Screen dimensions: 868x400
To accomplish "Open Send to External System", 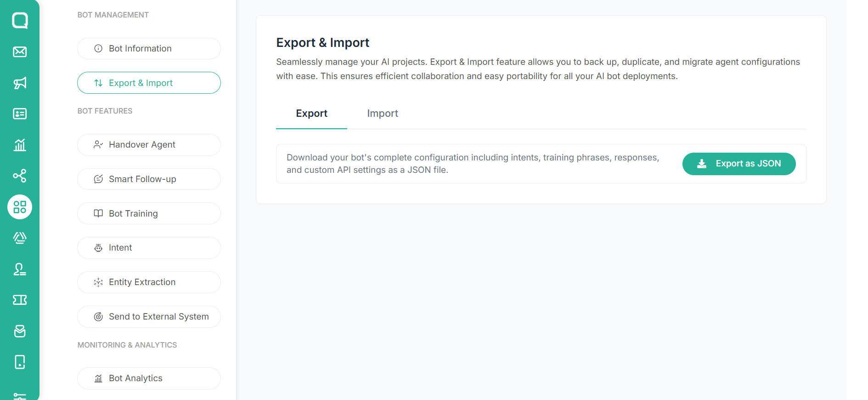I will [149, 316].
